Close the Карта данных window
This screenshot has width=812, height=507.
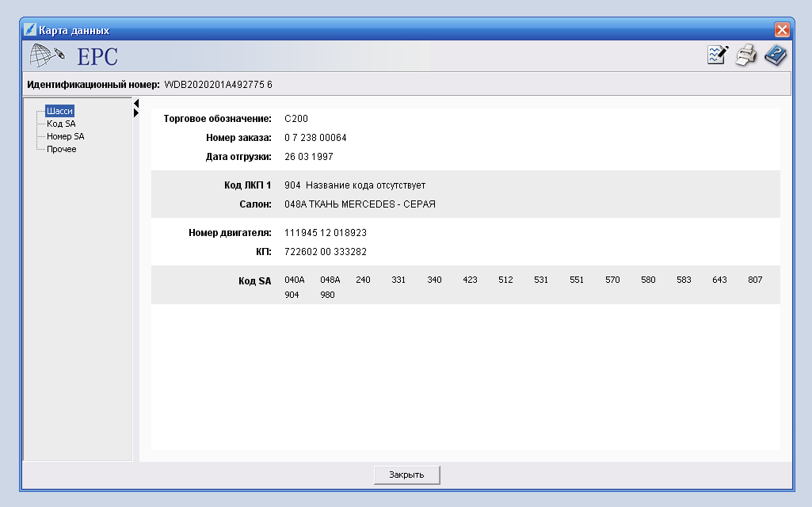click(x=782, y=29)
